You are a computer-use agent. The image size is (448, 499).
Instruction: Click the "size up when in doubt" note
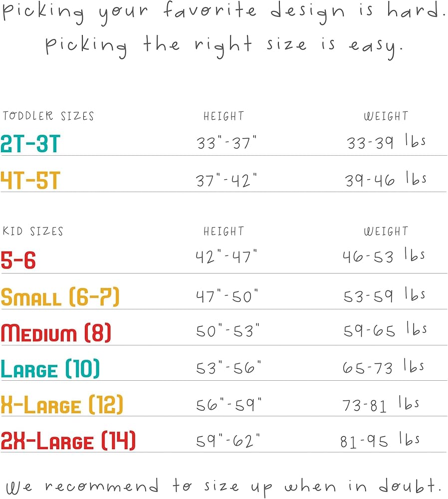coord(224,486)
